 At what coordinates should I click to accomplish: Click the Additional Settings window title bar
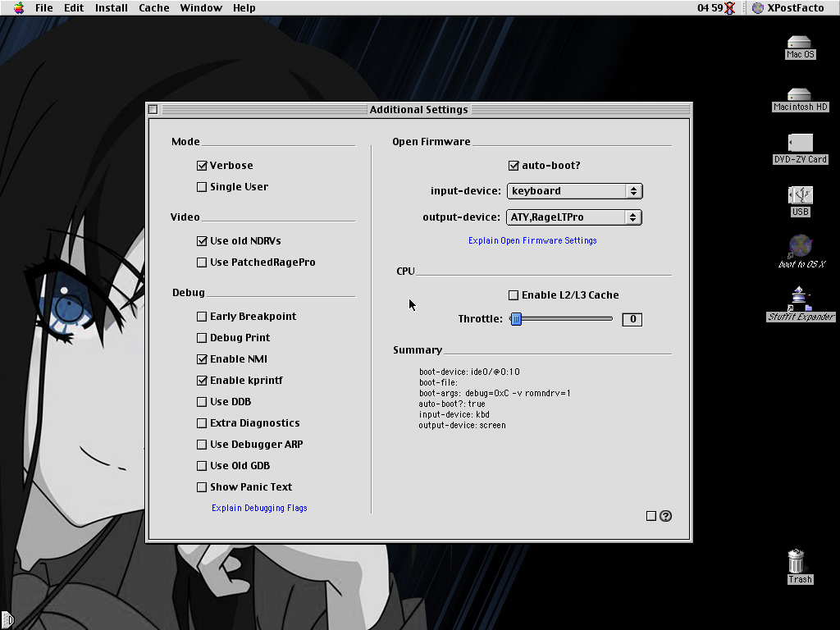419,109
